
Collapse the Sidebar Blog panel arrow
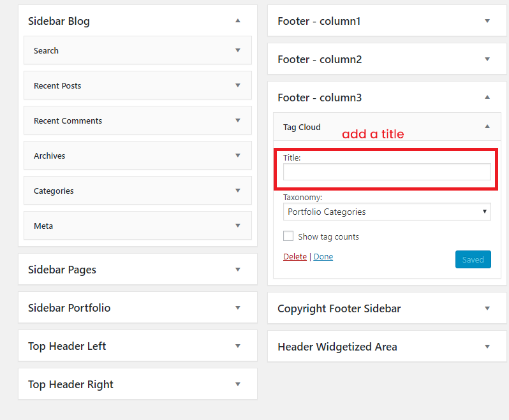(x=238, y=21)
